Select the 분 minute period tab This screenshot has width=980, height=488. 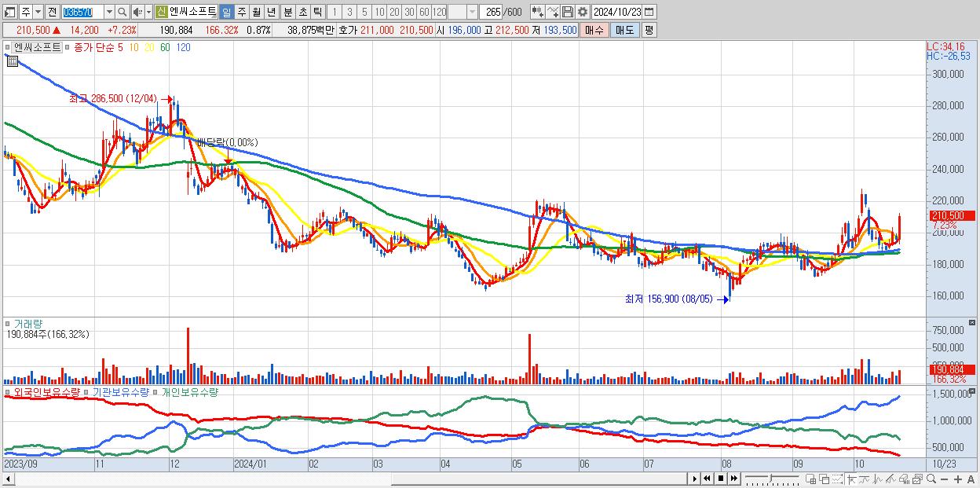click(287, 12)
